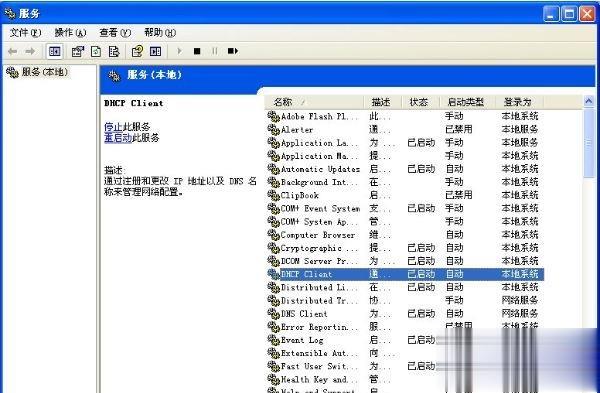Screen dimensions: 600x393
Task: Toggle the show/hide console tree icon
Action: 54,51
